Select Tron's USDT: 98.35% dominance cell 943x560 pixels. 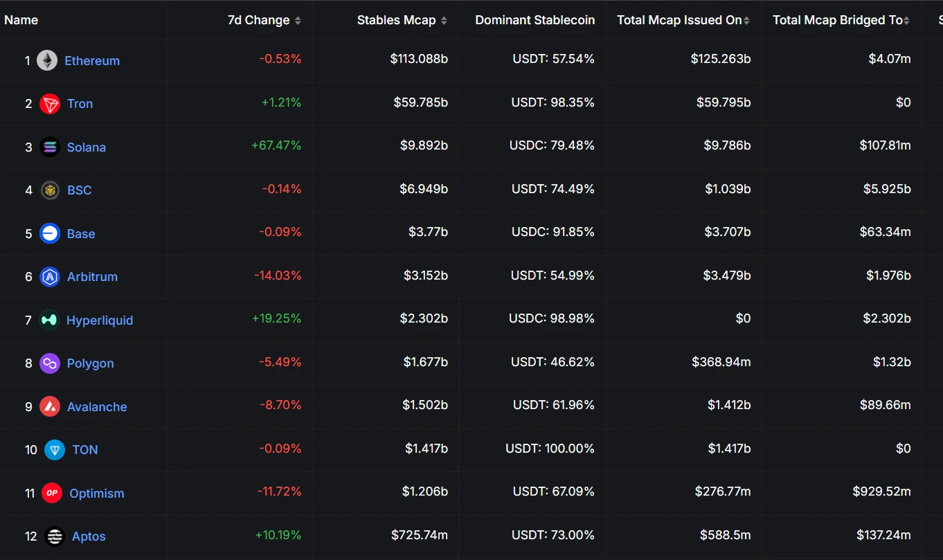coord(553,102)
